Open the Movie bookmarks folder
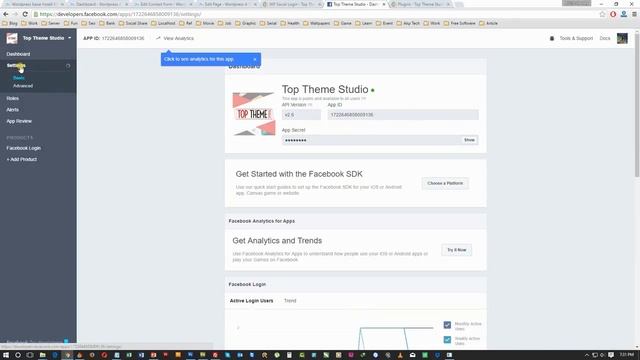Screen dimensions: 640x360 point(205,24)
